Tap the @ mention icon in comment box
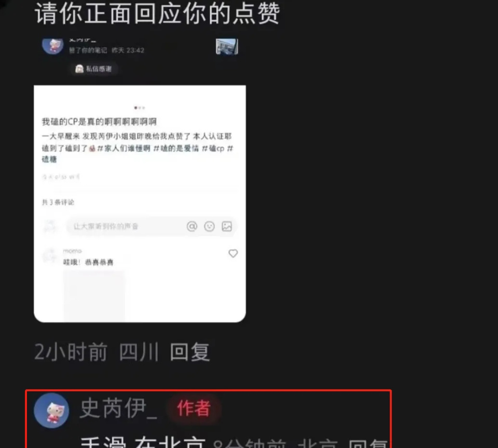Image resolution: width=498 pixels, height=448 pixels. (x=192, y=226)
